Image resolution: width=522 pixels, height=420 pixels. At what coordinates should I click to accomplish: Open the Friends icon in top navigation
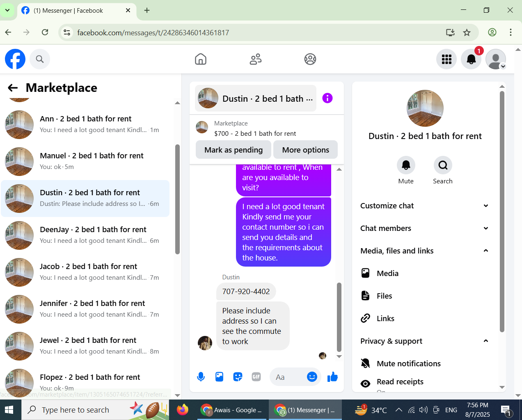pyautogui.click(x=256, y=59)
